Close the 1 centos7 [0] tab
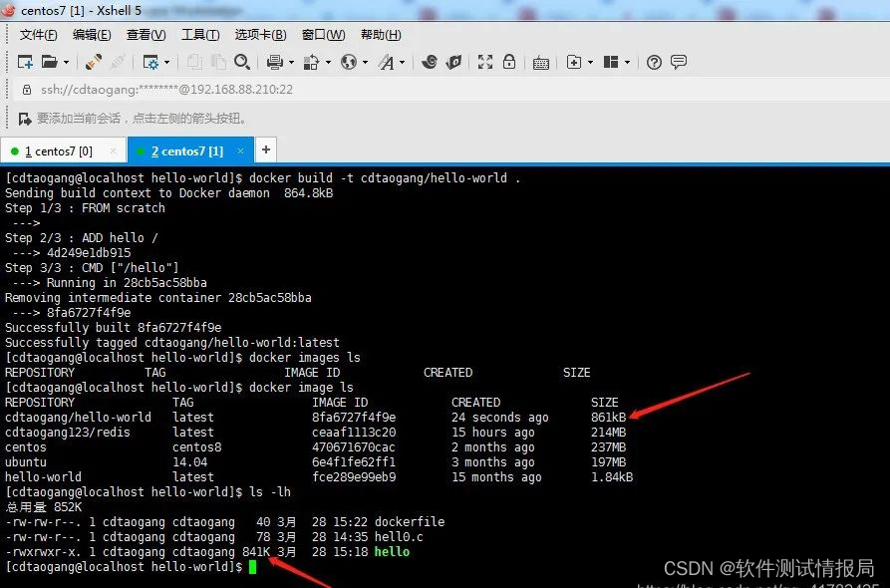Image resolution: width=890 pixels, height=588 pixels. [113, 150]
